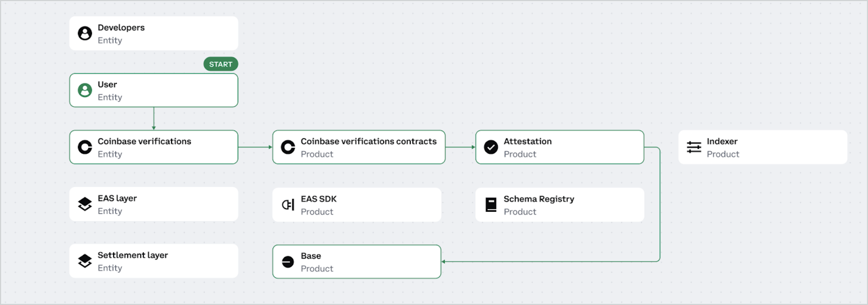
Task: Select the Coinbase verifications label
Action: [144, 141]
